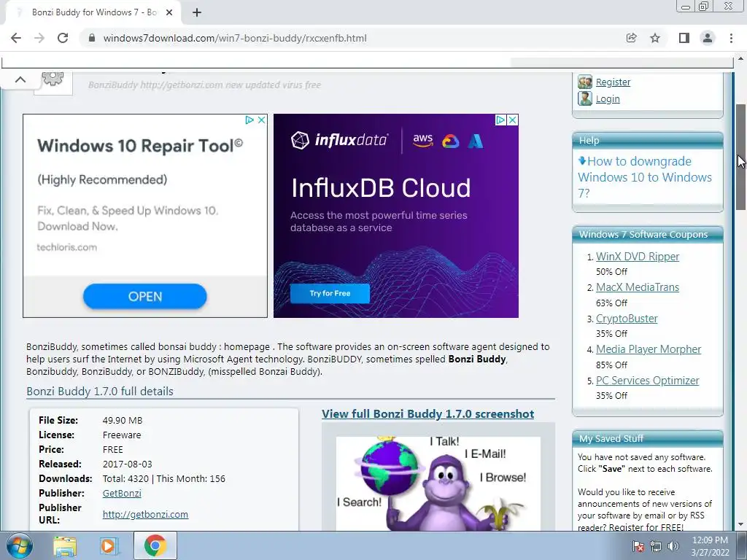Open Windows Explorer from taskbar

pyautogui.click(x=64, y=546)
